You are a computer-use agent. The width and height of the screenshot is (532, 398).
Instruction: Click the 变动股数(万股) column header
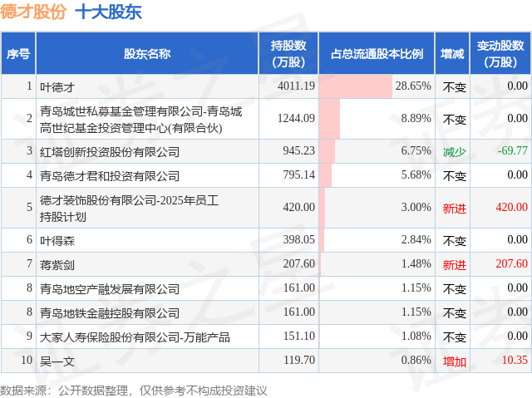(x=500, y=53)
